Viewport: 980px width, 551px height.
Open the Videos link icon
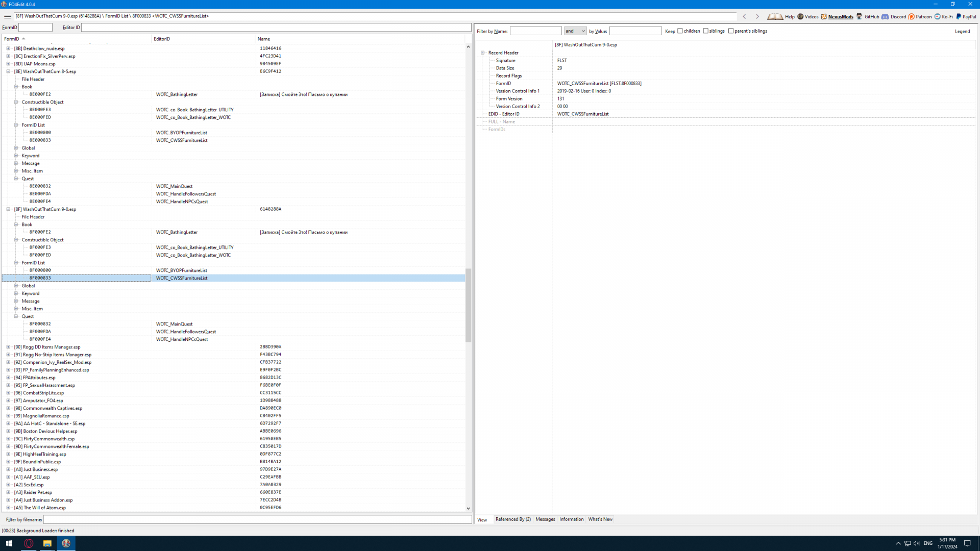coord(800,16)
